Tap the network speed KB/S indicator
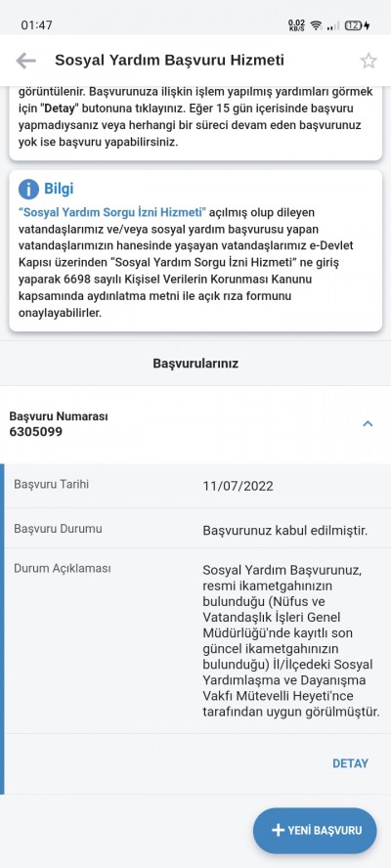 tap(297, 25)
